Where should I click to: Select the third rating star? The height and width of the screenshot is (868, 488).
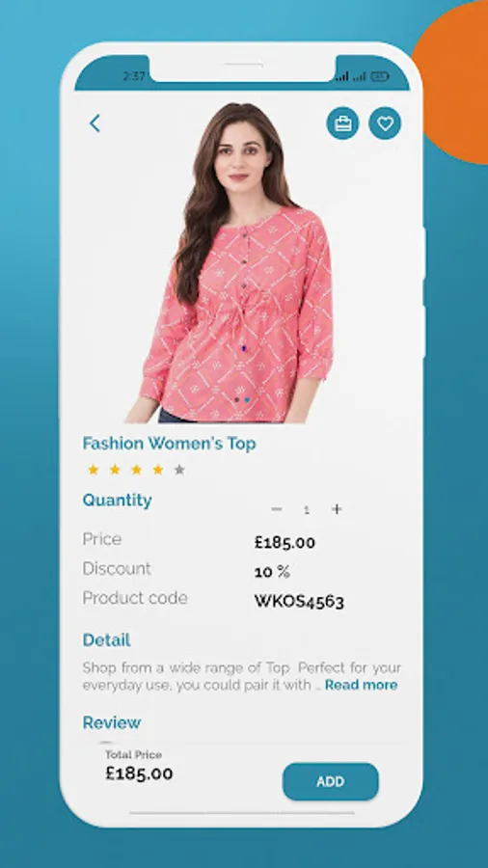[x=136, y=470]
